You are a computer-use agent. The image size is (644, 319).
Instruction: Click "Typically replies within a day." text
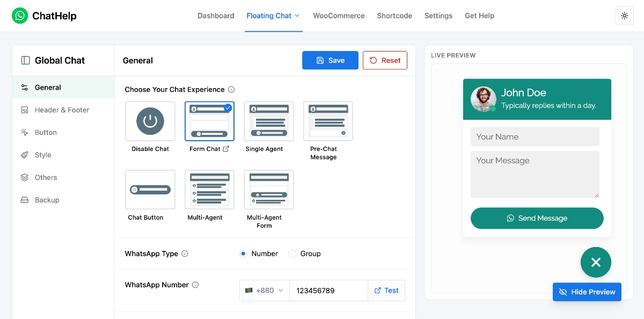tap(548, 106)
